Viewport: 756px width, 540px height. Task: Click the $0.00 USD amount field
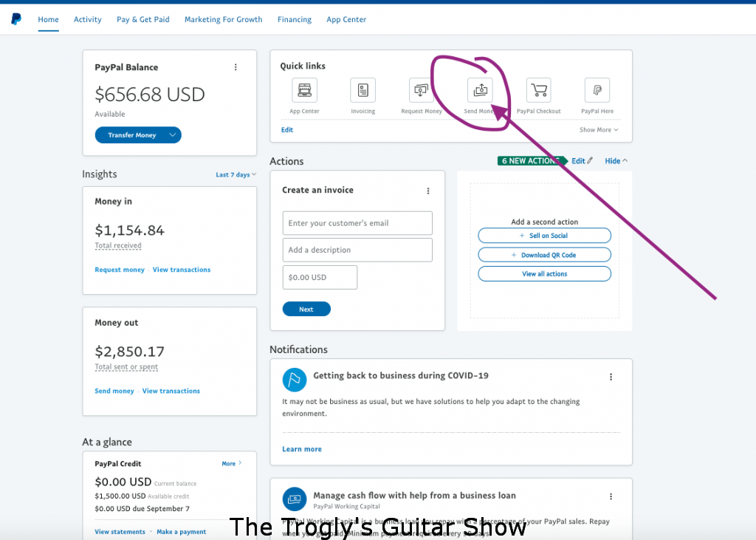(x=320, y=278)
